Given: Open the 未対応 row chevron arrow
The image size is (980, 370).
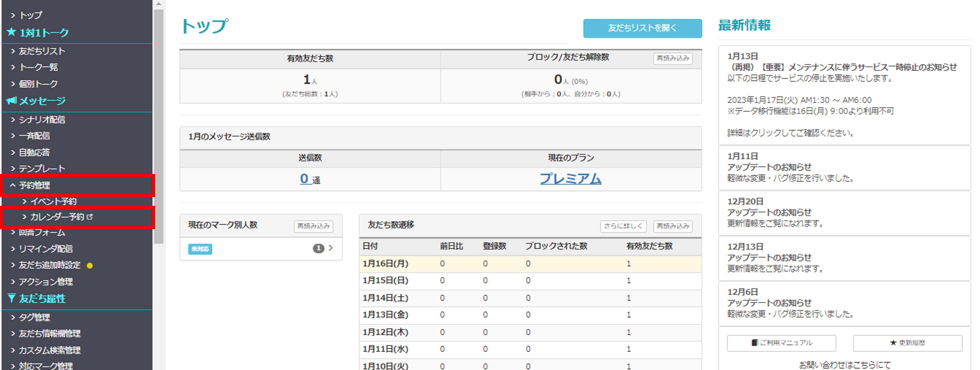Looking at the screenshot, I should click(x=331, y=248).
